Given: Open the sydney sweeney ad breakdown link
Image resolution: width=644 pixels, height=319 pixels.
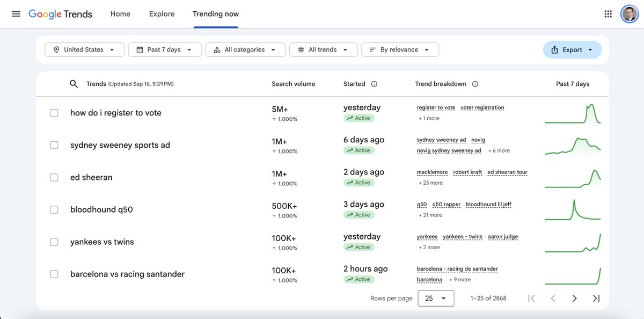Looking at the screenshot, I should [x=442, y=140].
